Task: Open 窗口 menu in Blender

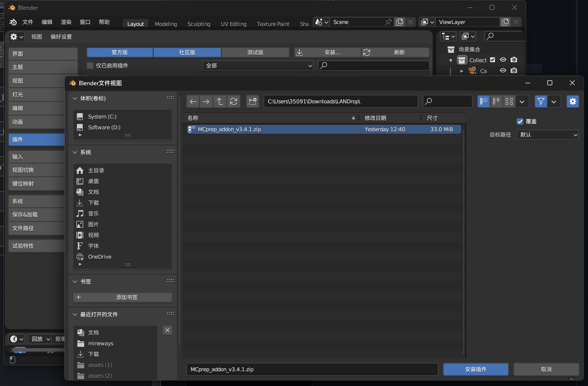Action: click(x=85, y=22)
